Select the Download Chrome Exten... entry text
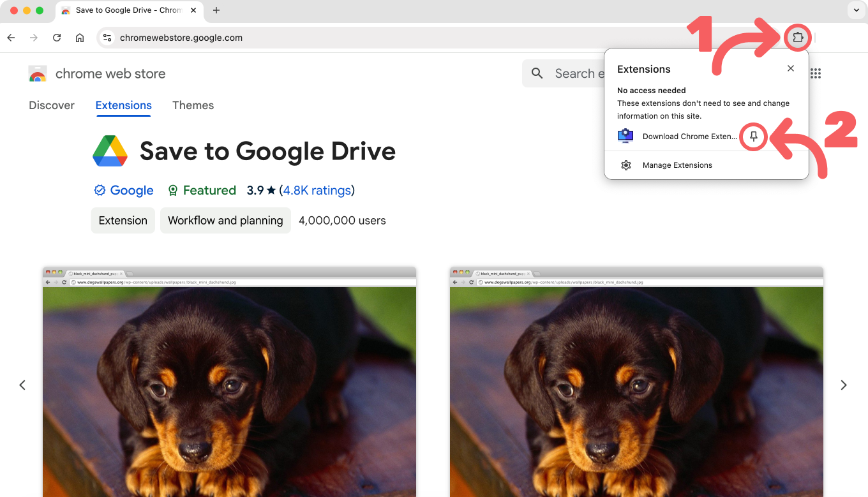868x497 pixels. pos(689,137)
